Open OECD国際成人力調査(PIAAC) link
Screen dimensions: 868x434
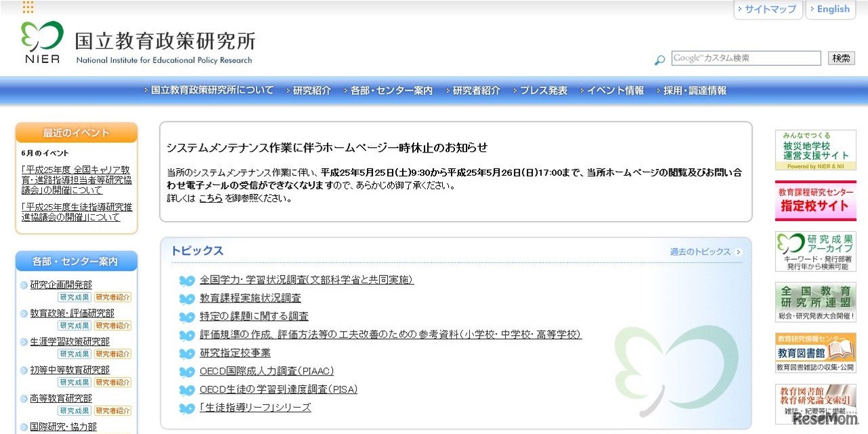pos(267,371)
